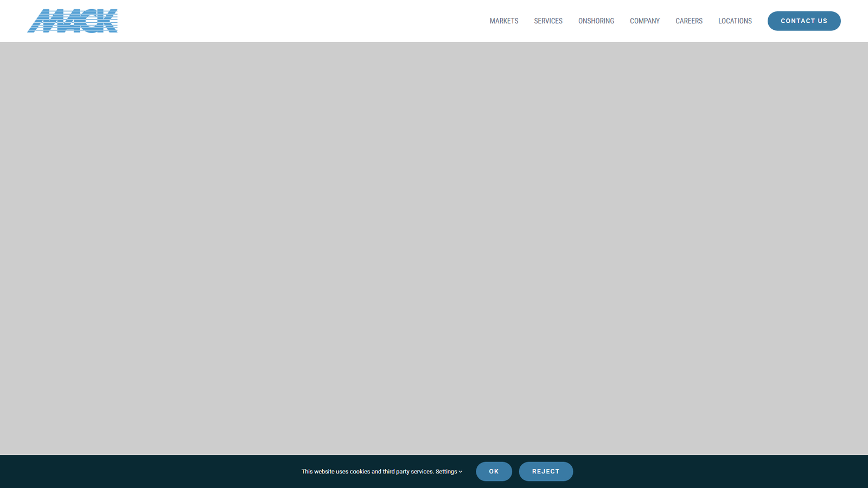Screen dimensions: 868x488
Task: Open the SERVICES navigation menu
Action: (x=548, y=21)
